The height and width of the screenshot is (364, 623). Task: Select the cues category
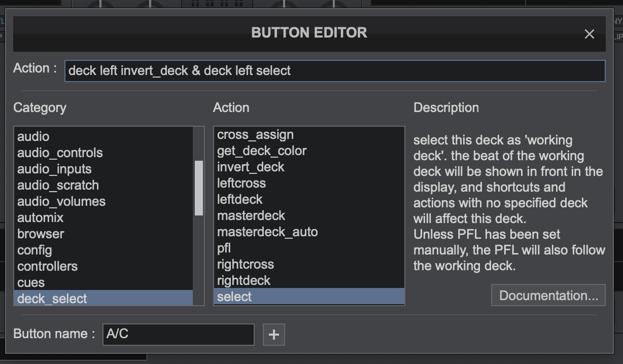pos(103,282)
